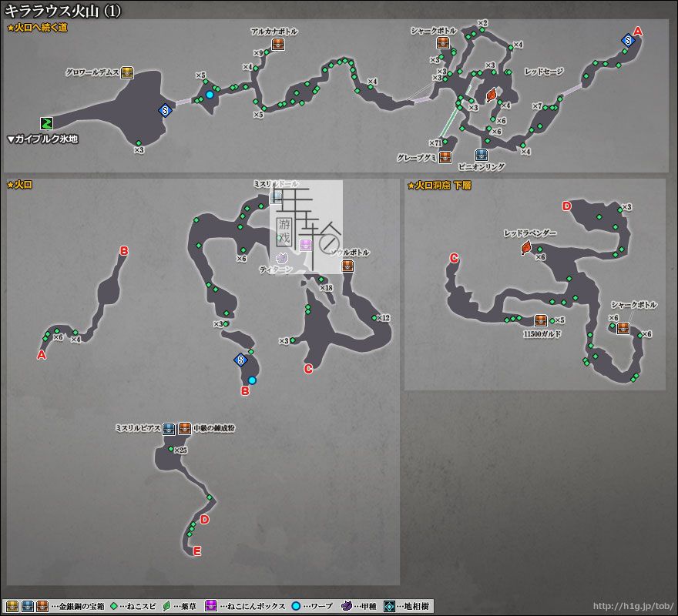
Task: Click the ★火口洞窟 下層 area heading
Action: tap(439, 185)
